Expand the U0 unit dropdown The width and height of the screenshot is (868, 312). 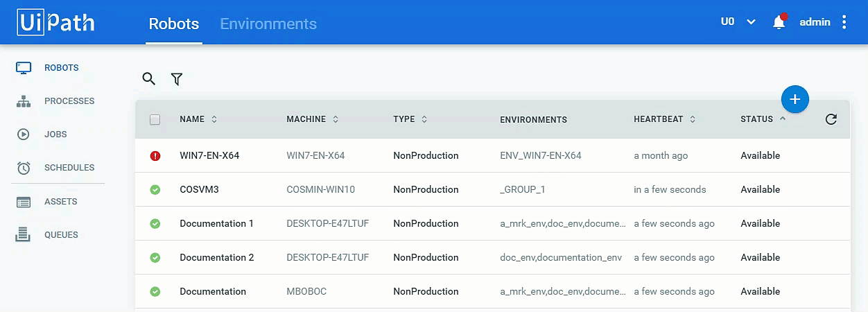point(738,21)
